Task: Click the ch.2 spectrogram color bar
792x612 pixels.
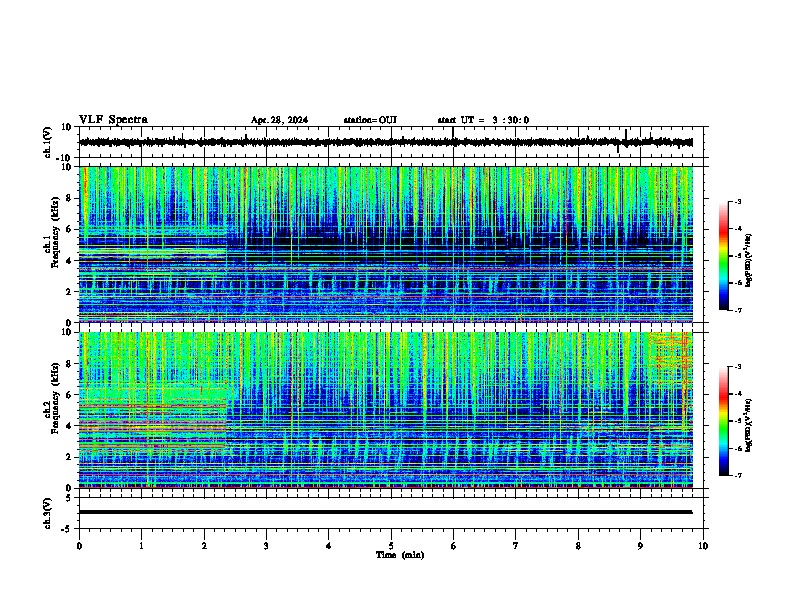Action: [724, 421]
